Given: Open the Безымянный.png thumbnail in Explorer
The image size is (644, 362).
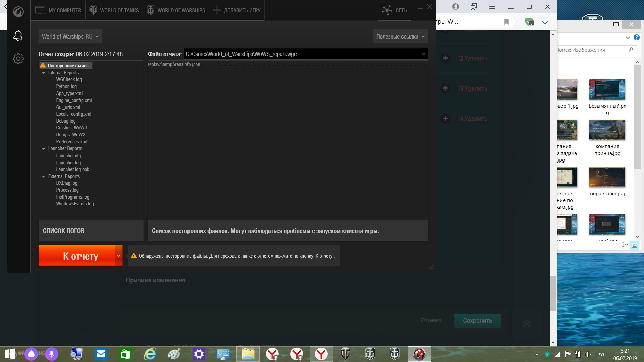Looking at the screenshot, I should pos(607,90).
